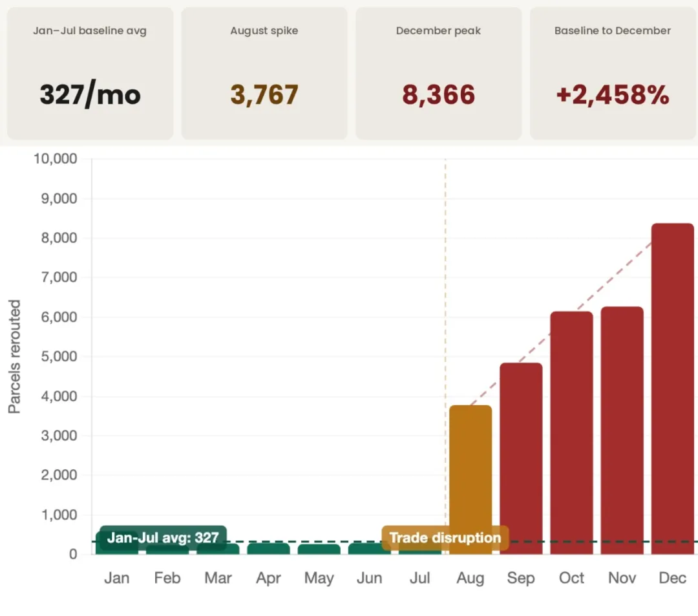Viewport: 698px width, 616px height.
Task: Click the Baseline to December percentage card
Action: 613,74
